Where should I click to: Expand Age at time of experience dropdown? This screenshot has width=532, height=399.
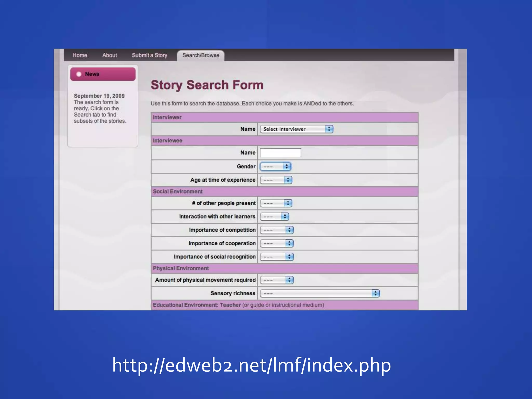click(276, 180)
